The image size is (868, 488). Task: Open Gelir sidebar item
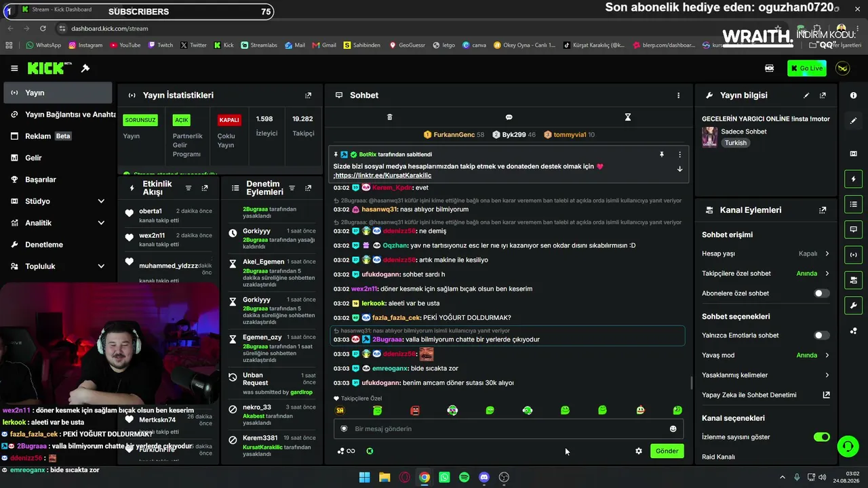[x=58, y=158]
